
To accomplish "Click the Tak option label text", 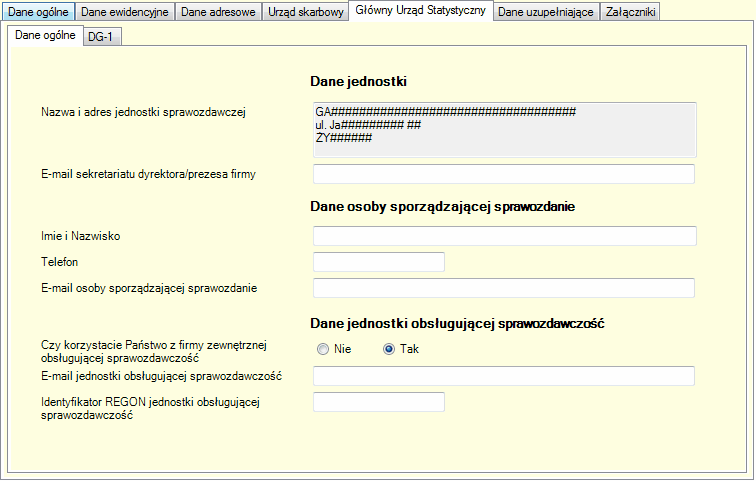I will [409, 349].
